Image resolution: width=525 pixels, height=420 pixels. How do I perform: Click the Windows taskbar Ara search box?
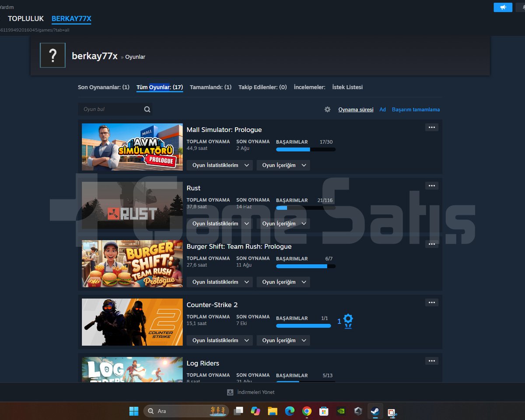point(186,411)
